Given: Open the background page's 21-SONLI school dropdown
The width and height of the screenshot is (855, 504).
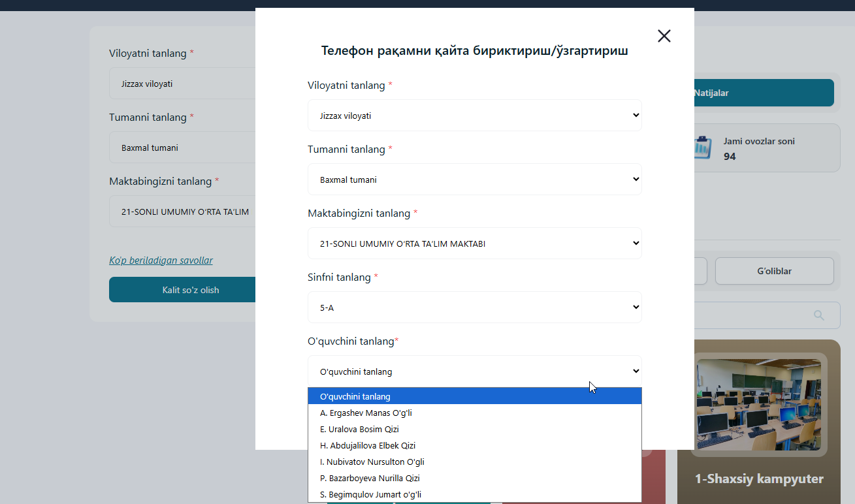Looking at the screenshot, I should [x=182, y=212].
